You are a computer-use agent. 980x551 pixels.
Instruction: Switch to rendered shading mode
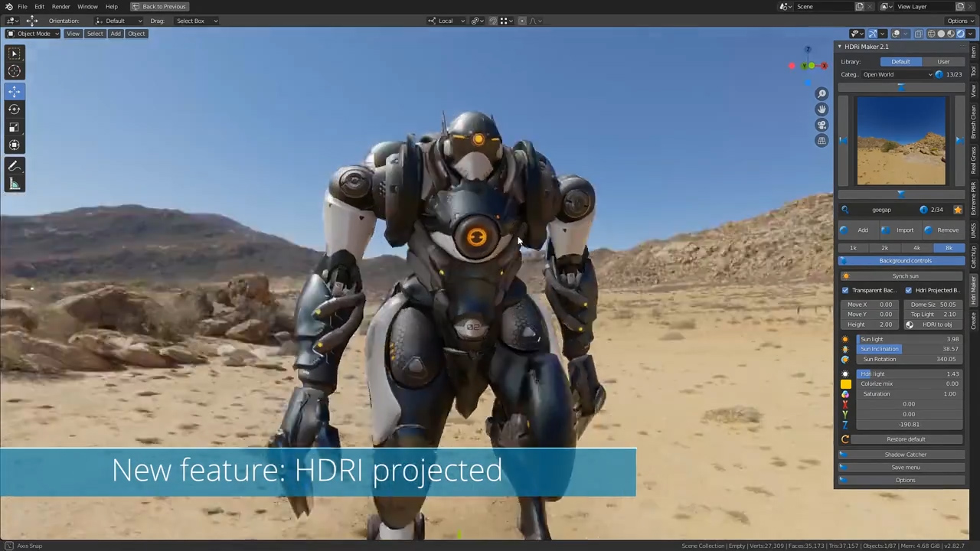click(x=960, y=34)
